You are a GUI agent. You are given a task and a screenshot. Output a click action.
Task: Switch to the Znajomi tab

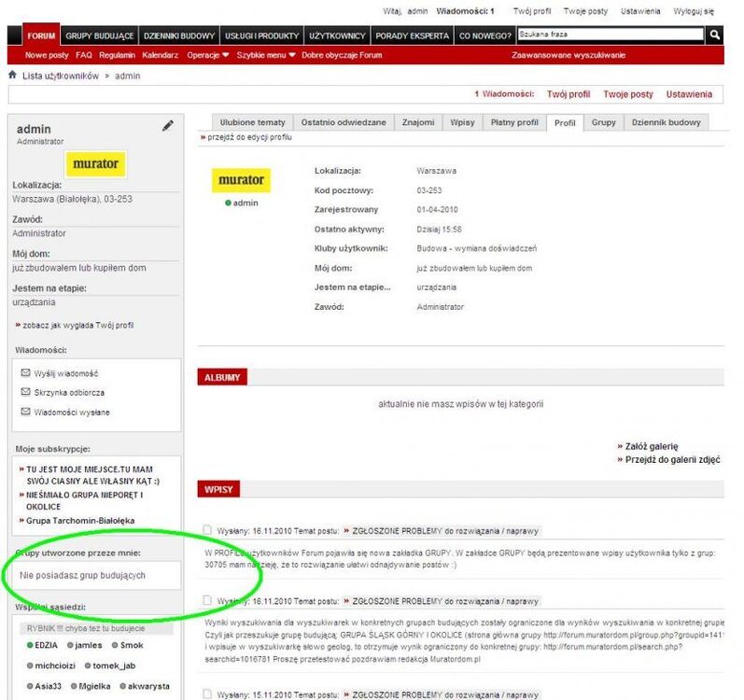(x=417, y=122)
